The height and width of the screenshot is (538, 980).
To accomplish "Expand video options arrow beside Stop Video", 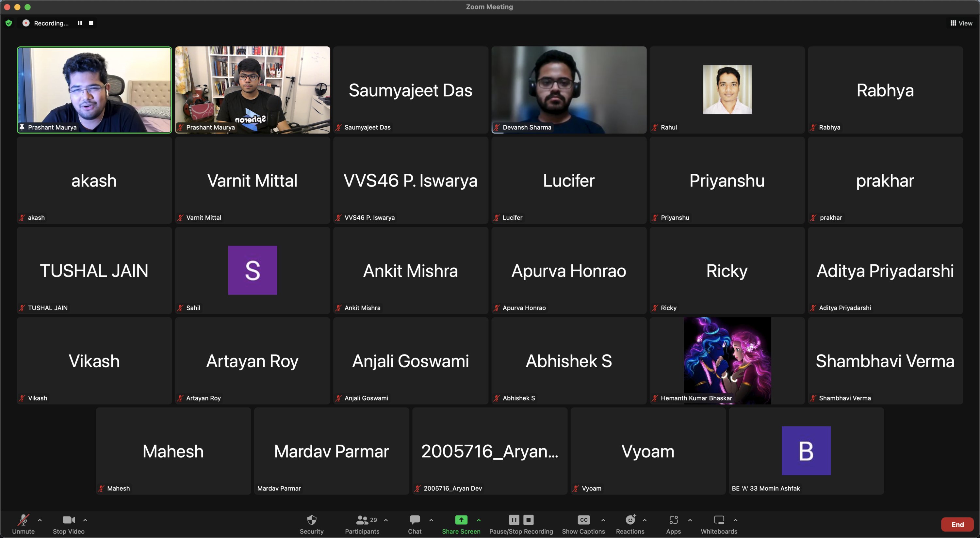I will coord(85,520).
